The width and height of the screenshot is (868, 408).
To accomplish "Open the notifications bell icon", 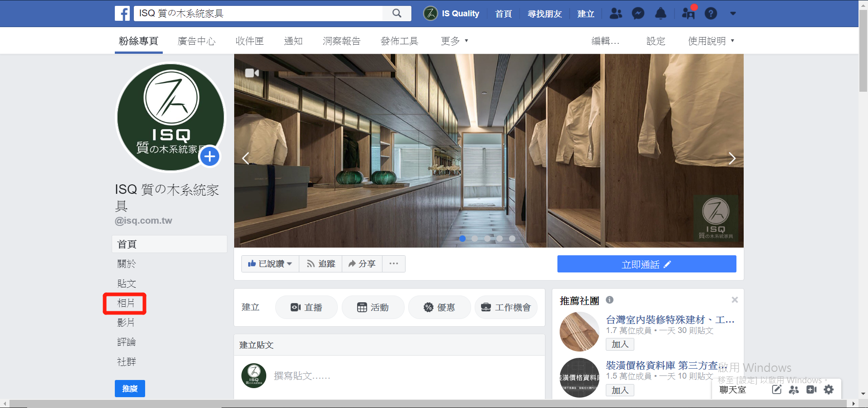I will tap(660, 14).
